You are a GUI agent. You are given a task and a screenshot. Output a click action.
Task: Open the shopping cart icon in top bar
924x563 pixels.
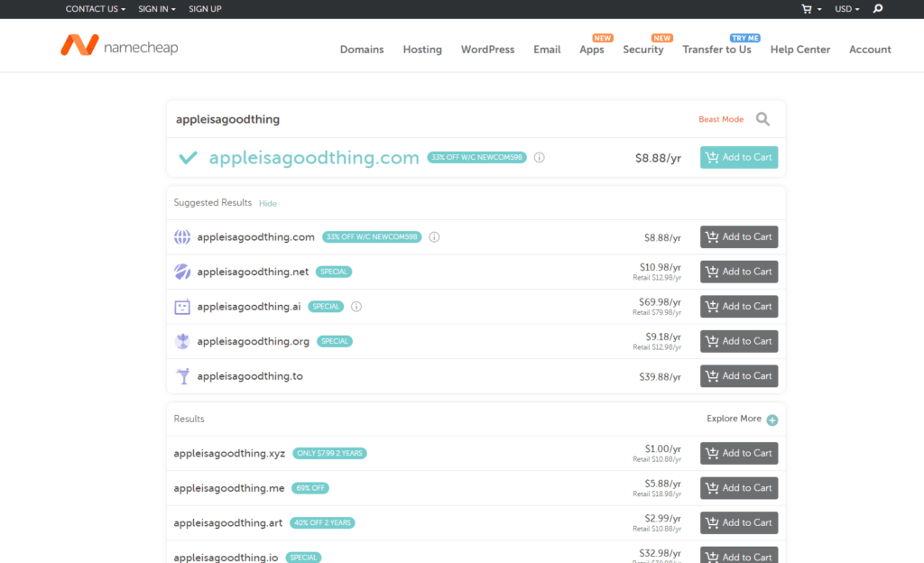[x=807, y=9]
